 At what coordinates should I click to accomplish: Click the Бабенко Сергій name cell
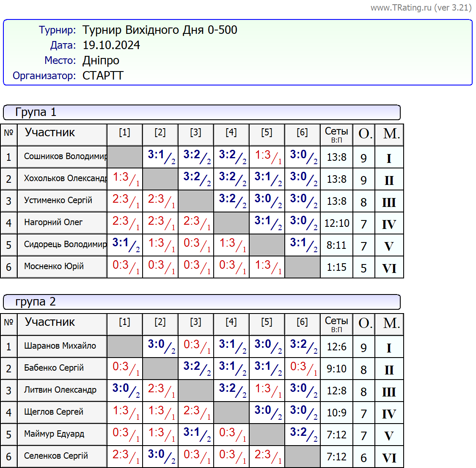[54, 368]
